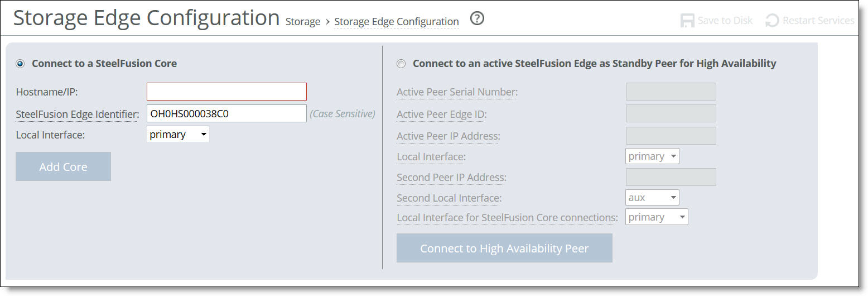This screenshot has height=296, width=868.
Task: Click the Active Peer Serial Number field
Action: click(671, 92)
